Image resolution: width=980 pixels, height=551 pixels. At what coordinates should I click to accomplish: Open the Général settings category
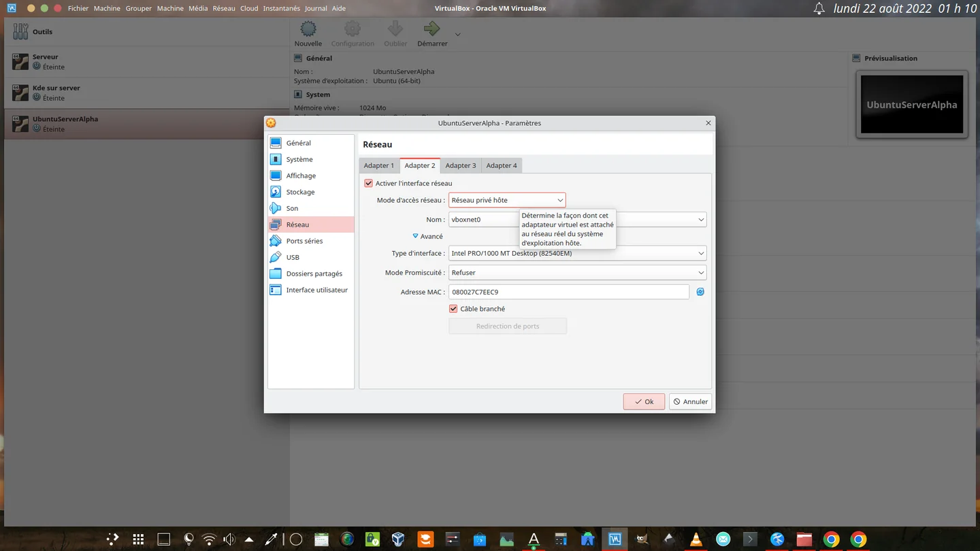click(x=311, y=143)
